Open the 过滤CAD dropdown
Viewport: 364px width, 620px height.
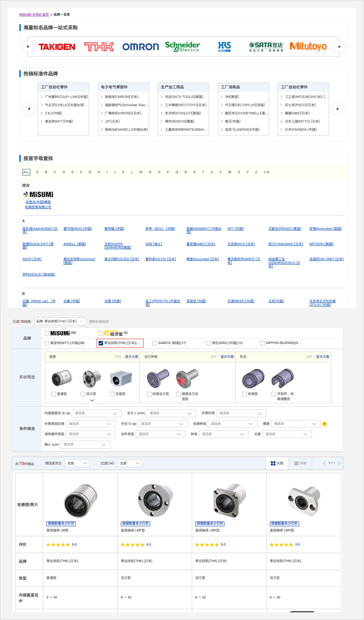(x=130, y=463)
